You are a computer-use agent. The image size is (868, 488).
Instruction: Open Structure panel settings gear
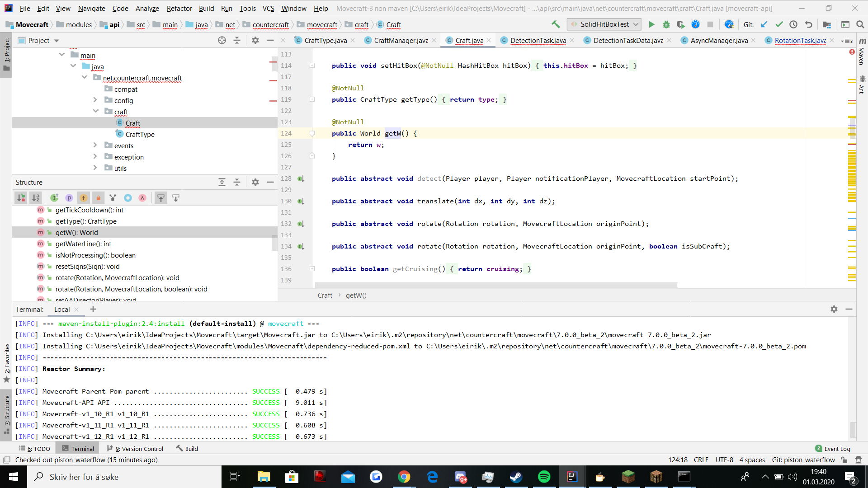(255, 182)
